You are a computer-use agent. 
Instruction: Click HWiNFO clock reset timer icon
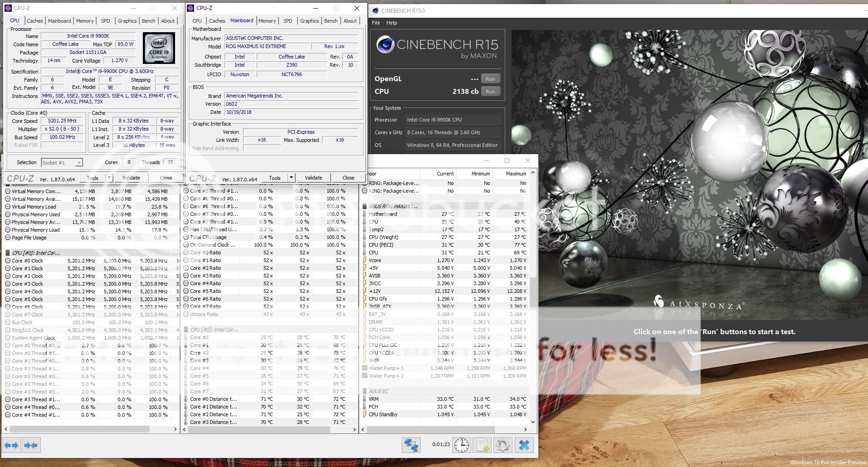pyautogui.click(x=462, y=445)
